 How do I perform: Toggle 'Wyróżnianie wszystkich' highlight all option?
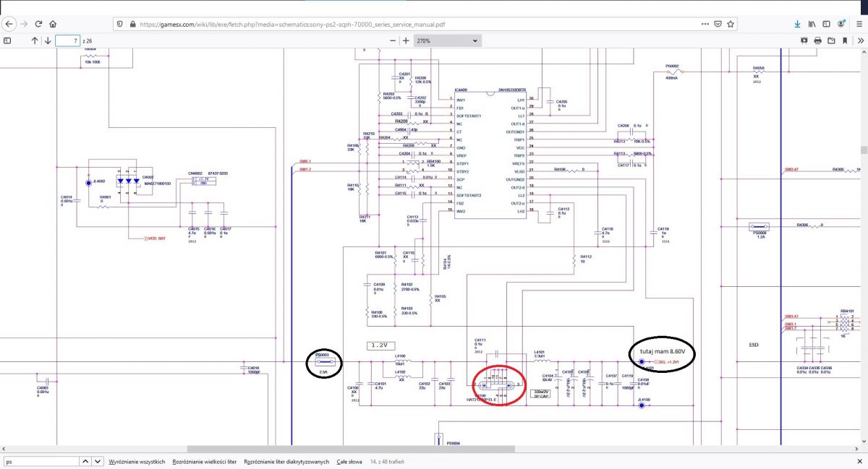click(x=137, y=461)
